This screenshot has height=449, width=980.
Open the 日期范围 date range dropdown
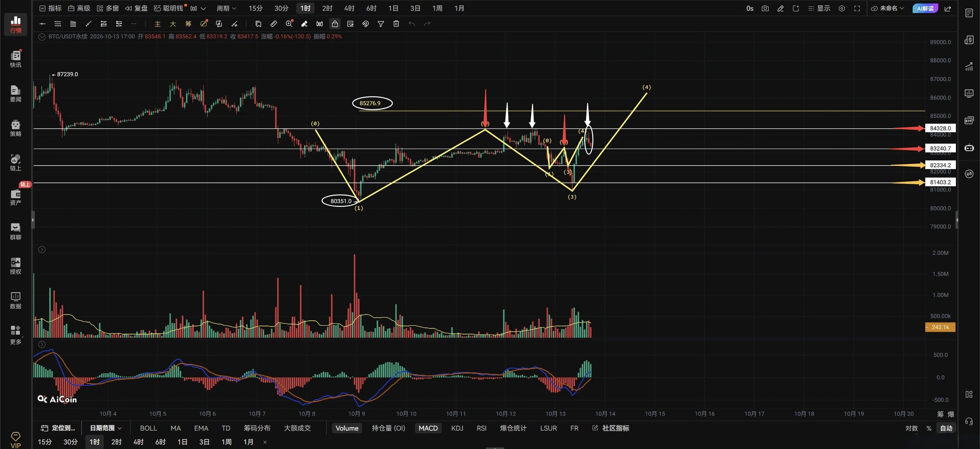(106, 428)
